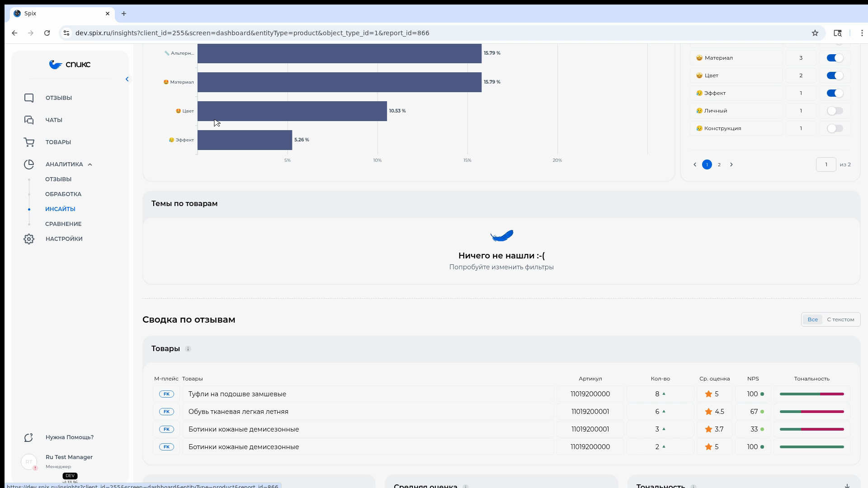Select topics page 1 button

[707, 164]
